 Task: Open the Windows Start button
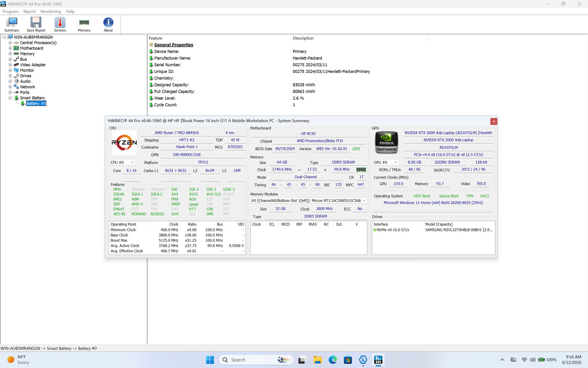point(210,360)
